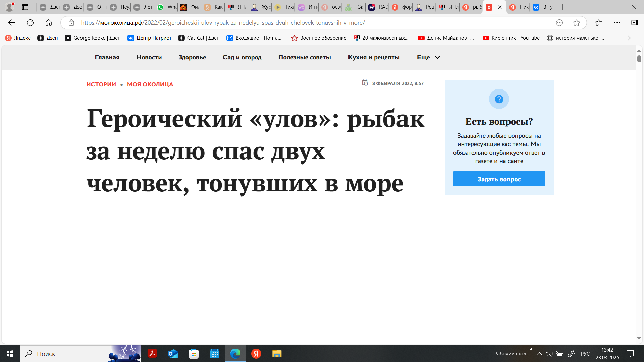
Task: Open the Кухня и рецепты section
Action: 374,57
